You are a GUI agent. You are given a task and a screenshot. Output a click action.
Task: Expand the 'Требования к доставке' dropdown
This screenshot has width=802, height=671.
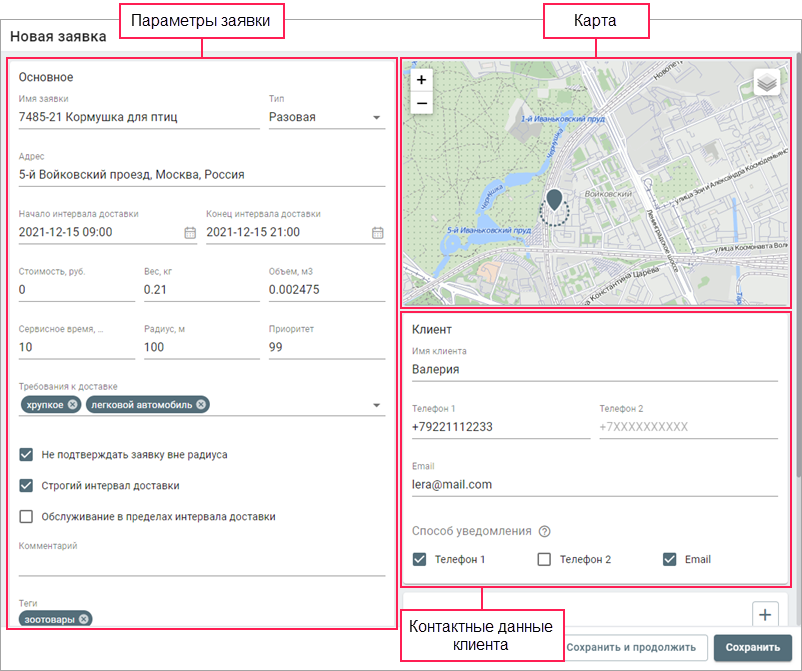tap(377, 405)
